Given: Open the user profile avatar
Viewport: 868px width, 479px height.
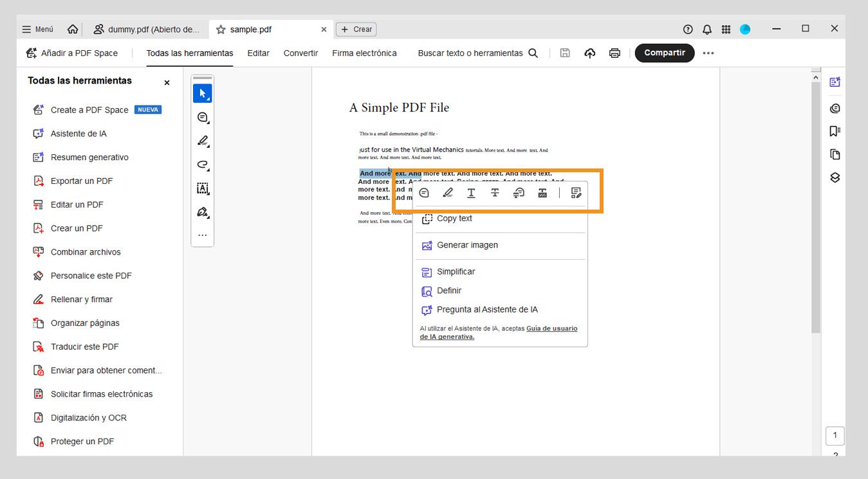Looking at the screenshot, I should coord(745,29).
